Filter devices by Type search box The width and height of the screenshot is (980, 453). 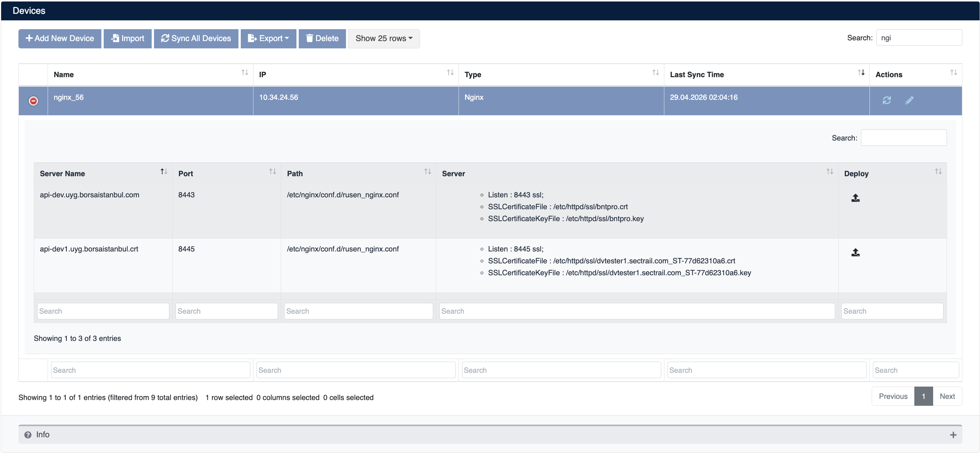tap(561, 370)
